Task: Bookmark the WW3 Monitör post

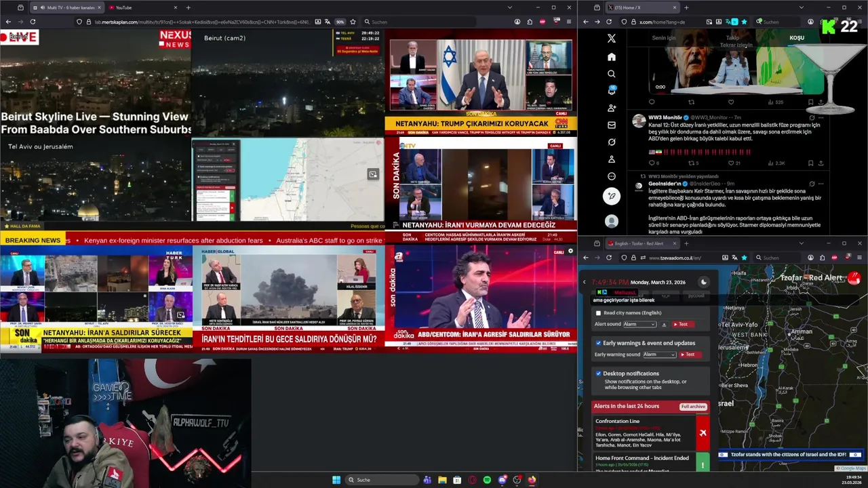Action: 810,163
